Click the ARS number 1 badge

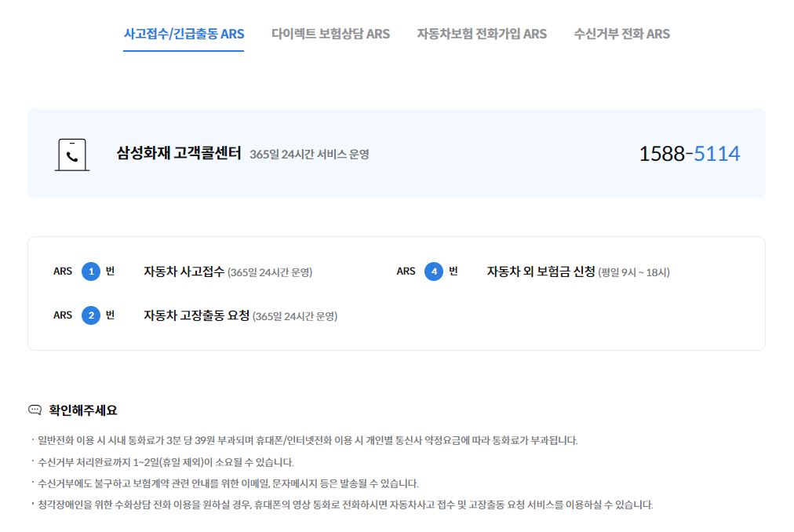(x=91, y=271)
